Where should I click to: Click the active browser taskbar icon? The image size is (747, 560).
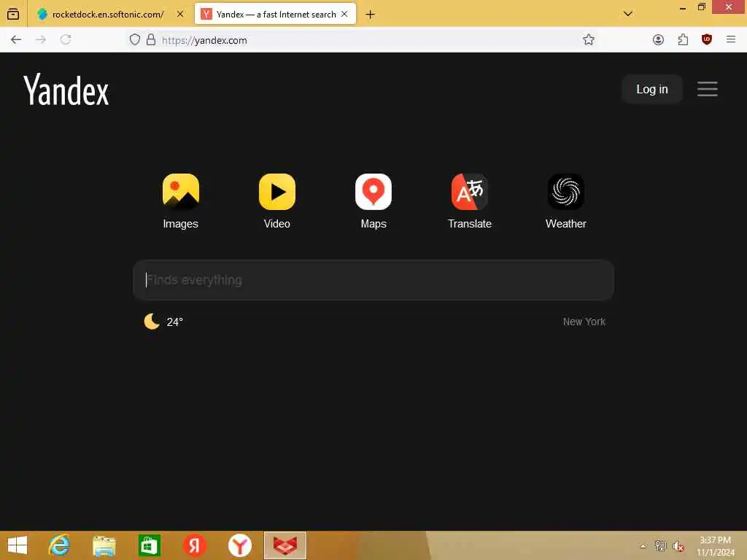(285, 545)
